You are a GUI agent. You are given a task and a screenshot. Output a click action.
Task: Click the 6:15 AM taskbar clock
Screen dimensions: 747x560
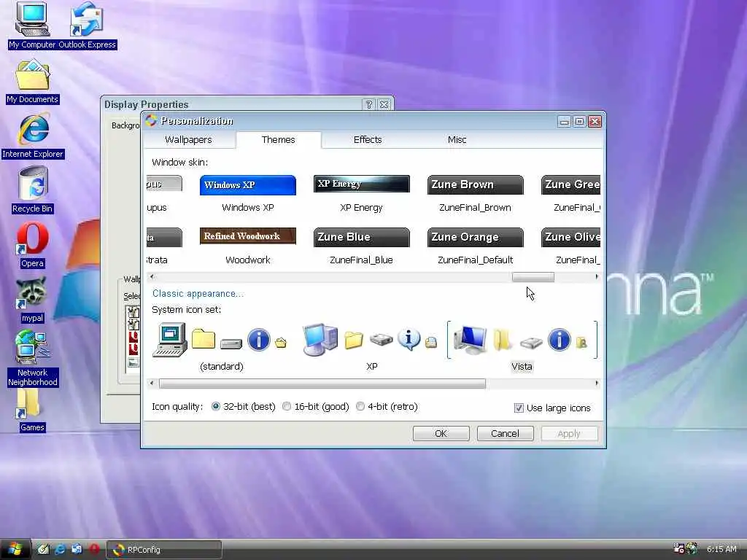pyautogui.click(x=721, y=549)
